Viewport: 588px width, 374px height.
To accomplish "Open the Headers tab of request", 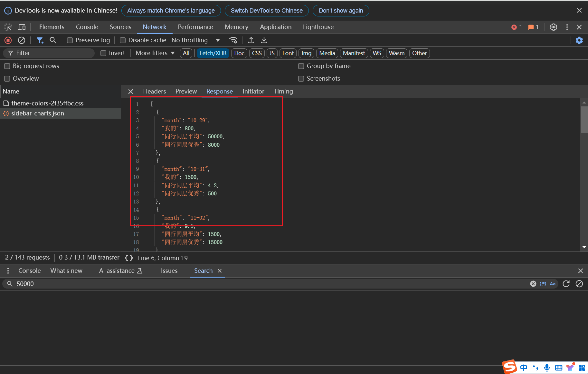I will 155,92.
